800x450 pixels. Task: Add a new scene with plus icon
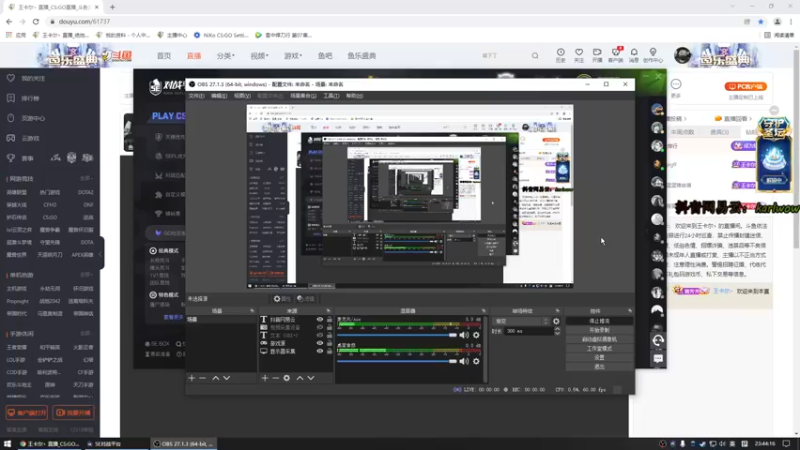(192, 378)
